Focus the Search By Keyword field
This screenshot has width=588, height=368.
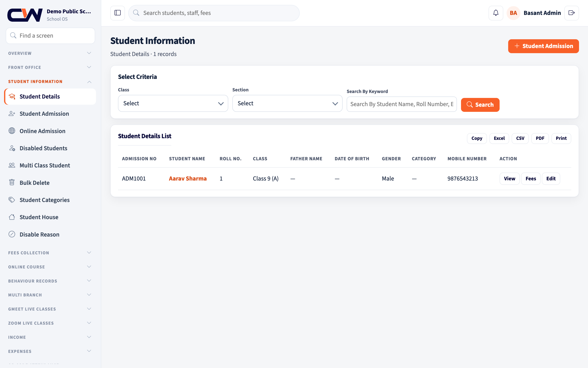pos(402,104)
